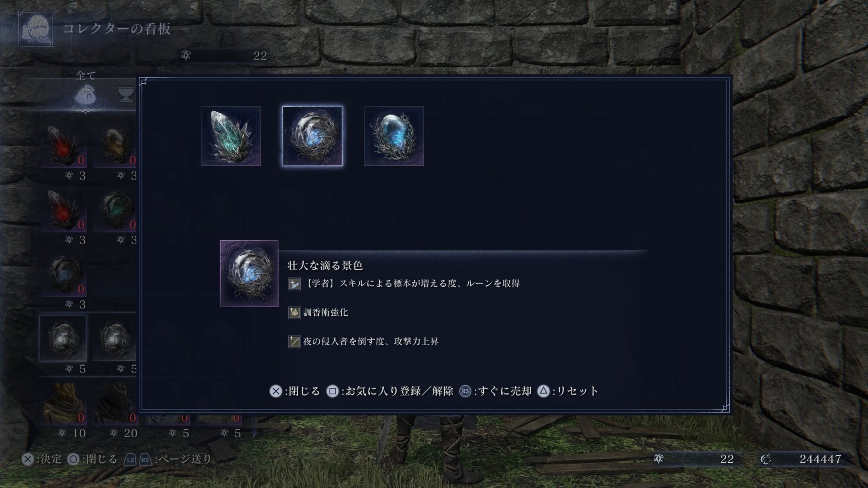Switch to the chalice category tab
This screenshot has height=488, width=868.
click(x=126, y=95)
